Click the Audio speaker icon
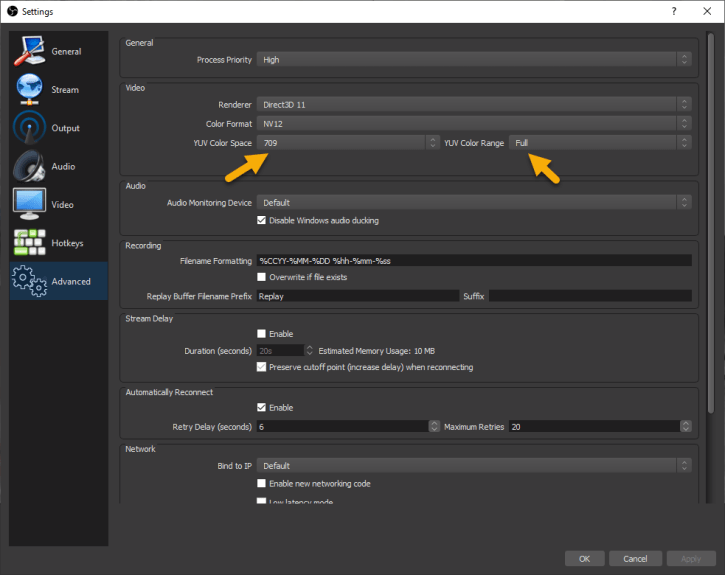Screen dimensions: 725x575 point(30,167)
